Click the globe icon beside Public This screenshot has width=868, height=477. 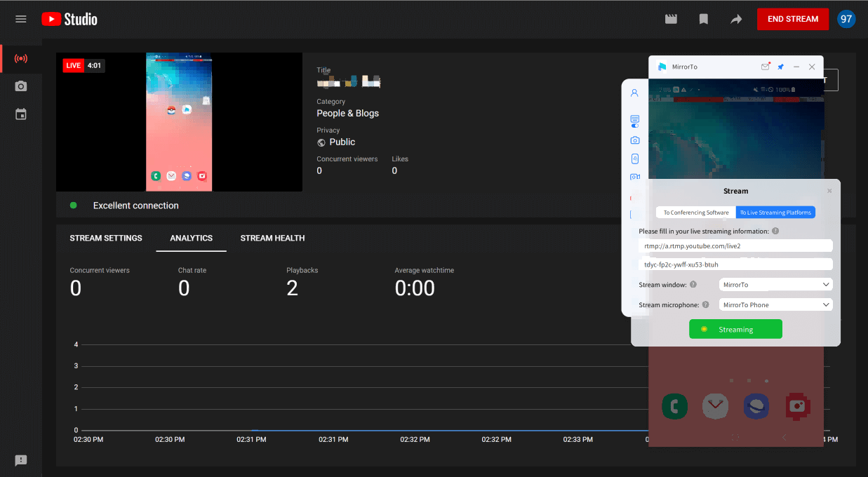pyautogui.click(x=321, y=142)
